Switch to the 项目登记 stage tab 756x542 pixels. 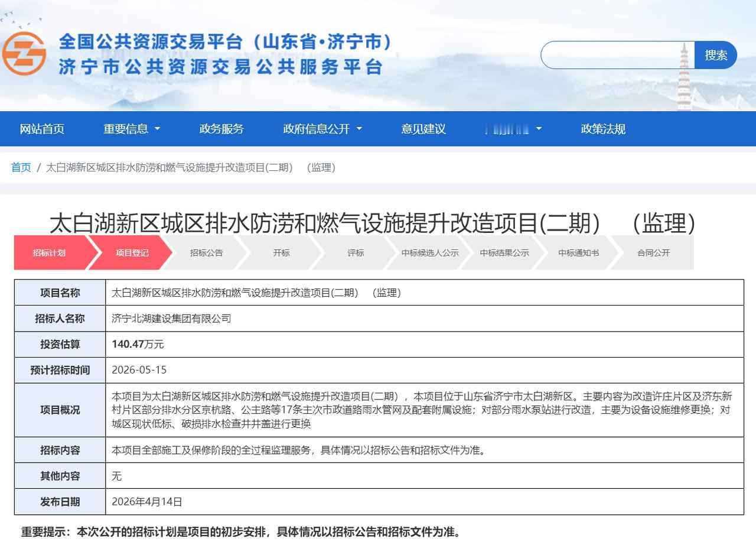point(132,253)
